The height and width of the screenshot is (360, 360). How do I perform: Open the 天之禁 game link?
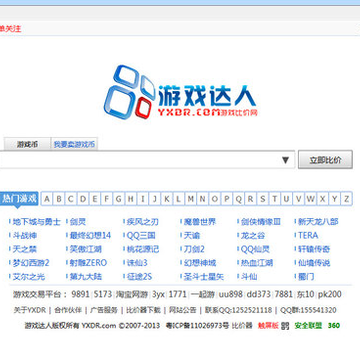coord(25,249)
